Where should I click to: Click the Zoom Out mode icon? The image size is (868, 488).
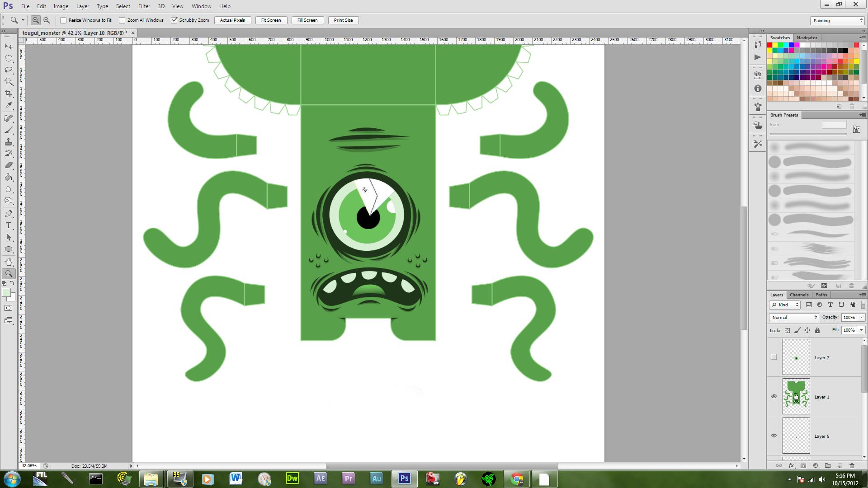point(47,20)
